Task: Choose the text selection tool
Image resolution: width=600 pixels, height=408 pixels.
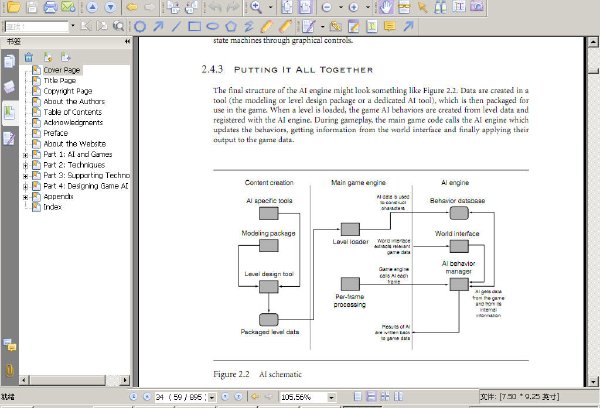Action: click(x=459, y=7)
